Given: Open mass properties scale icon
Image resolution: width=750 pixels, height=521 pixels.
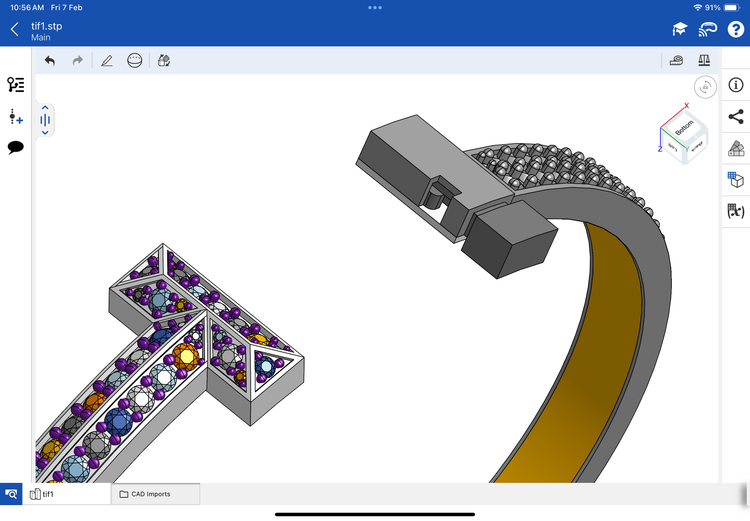Looking at the screenshot, I should (x=705, y=61).
